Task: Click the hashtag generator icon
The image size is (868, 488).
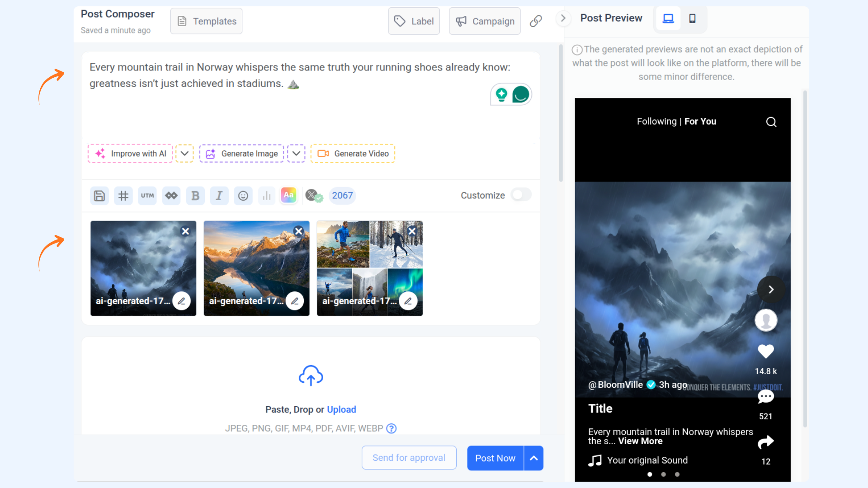Action: tap(123, 196)
